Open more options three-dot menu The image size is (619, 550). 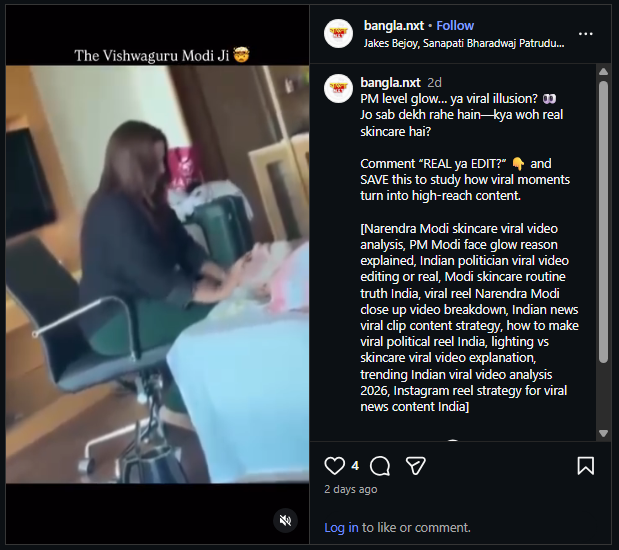586,33
